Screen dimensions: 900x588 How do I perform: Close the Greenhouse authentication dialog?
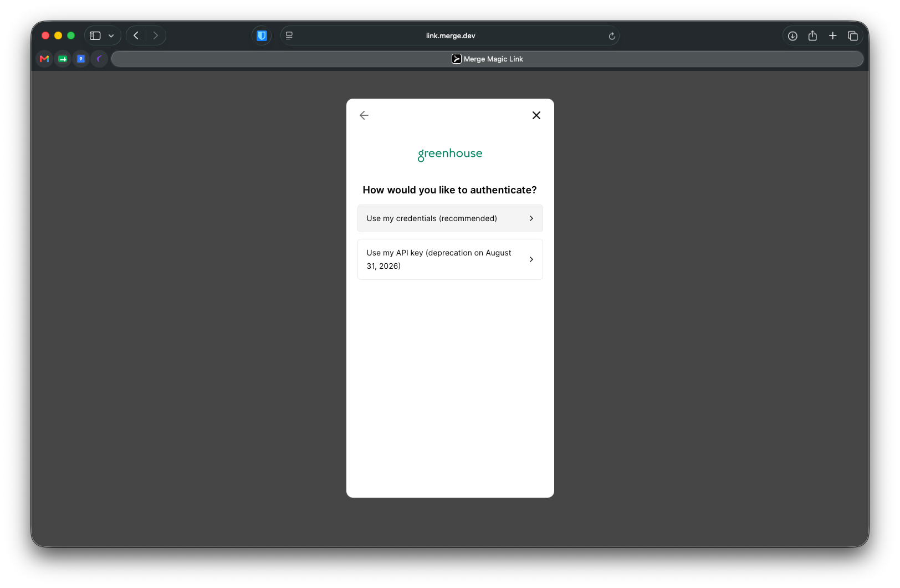click(536, 115)
